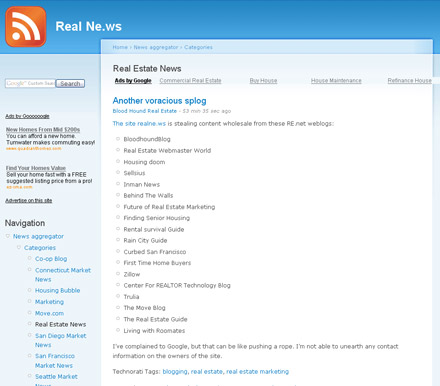Image resolution: width=440 pixels, height=386 pixels.
Task: Click Rental survival Guide entry
Action: click(x=154, y=229)
